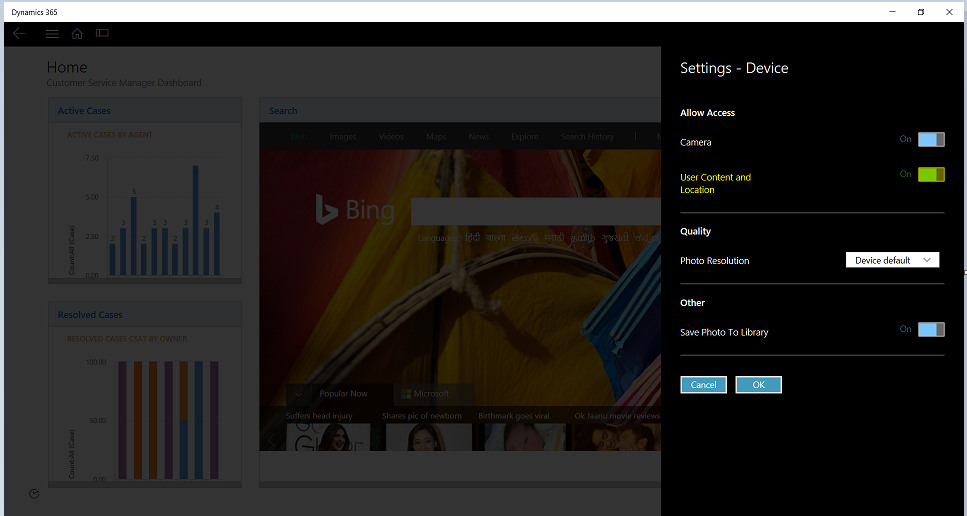Image resolution: width=967 pixels, height=516 pixels.
Task: Toggle Camera access switch
Action: (x=930, y=140)
